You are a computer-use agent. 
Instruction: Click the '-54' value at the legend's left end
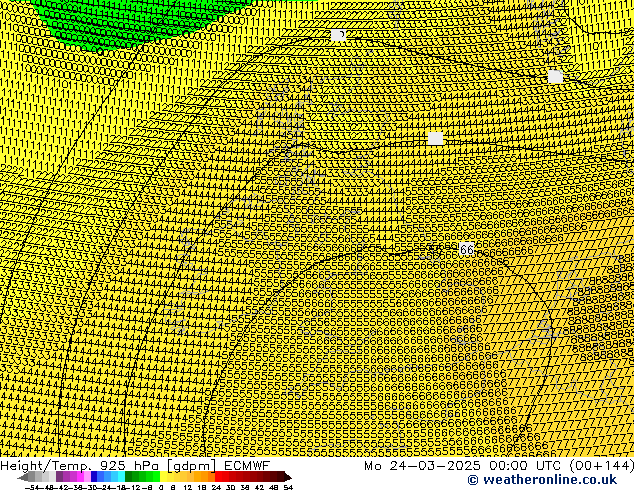point(31,488)
